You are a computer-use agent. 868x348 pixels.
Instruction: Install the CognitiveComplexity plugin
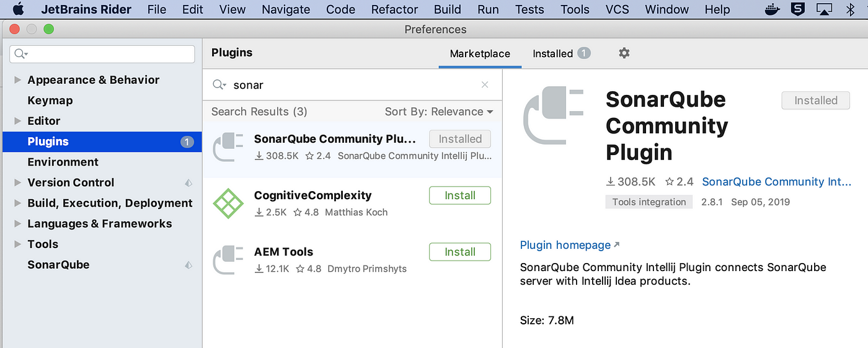coord(460,195)
